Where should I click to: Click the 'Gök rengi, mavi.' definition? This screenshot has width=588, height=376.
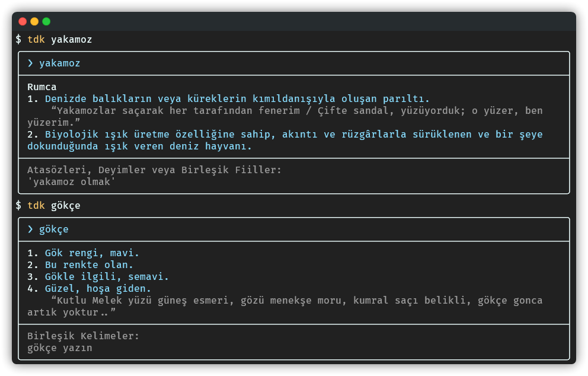point(92,253)
